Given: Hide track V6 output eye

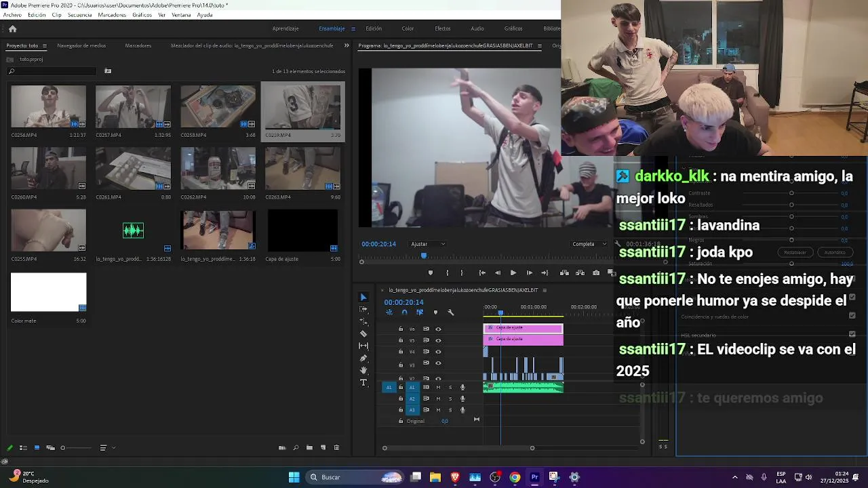Looking at the screenshot, I should 438,329.
